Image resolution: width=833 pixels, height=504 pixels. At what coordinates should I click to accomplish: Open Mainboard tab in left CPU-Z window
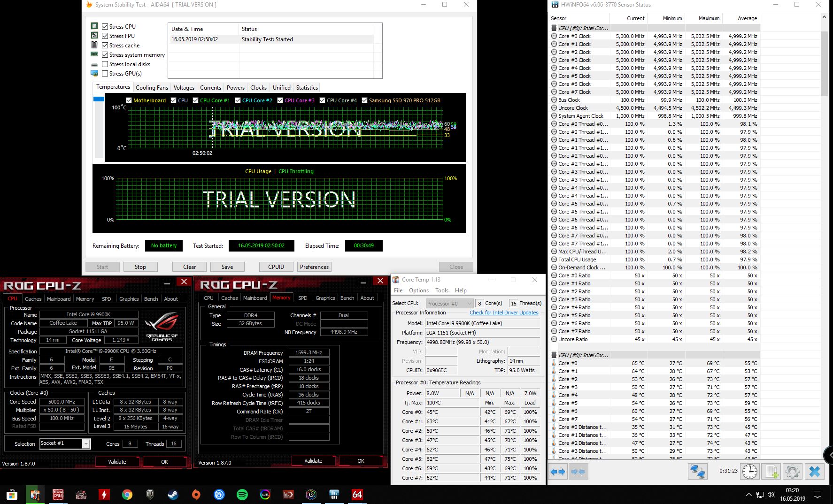(x=59, y=299)
